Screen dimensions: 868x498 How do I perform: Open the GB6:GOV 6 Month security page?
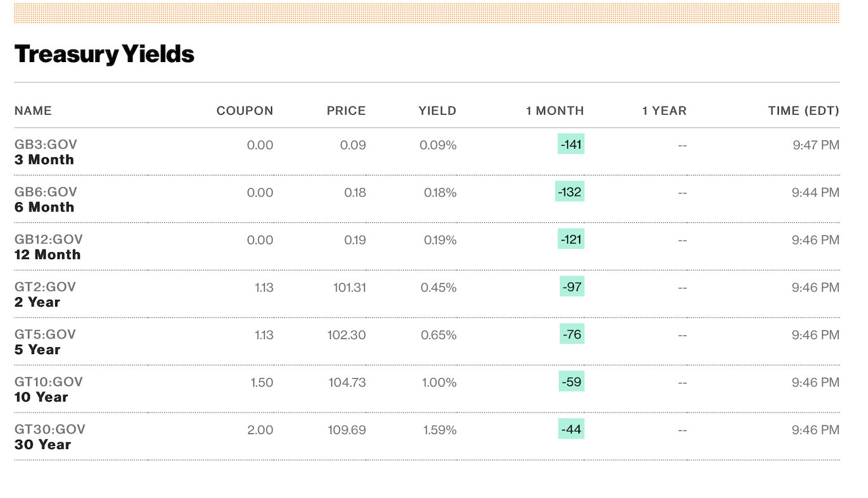click(x=44, y=200)
